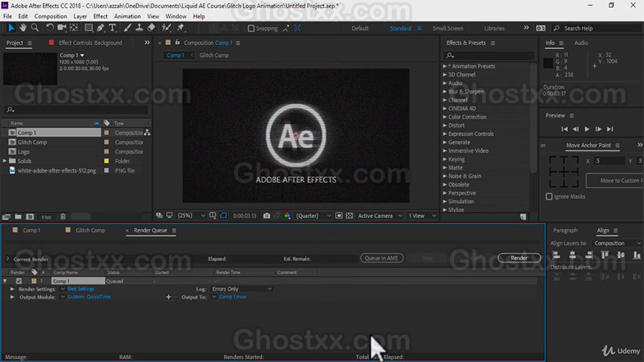Expand the Render Settings row
Viewport: 644px width, 362px height.
pyautogui.click(x=12, y=289)
